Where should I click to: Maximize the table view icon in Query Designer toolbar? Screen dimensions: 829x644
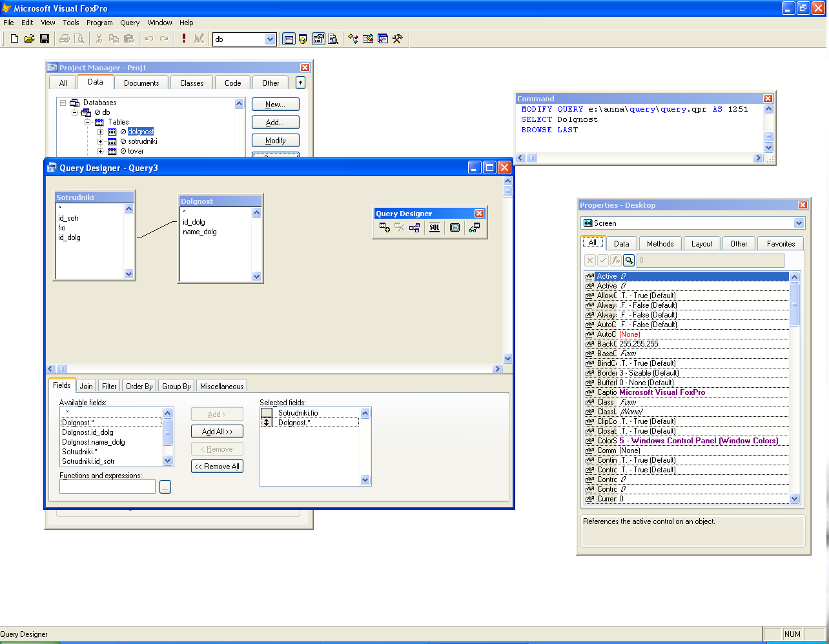tap(455, 228)
